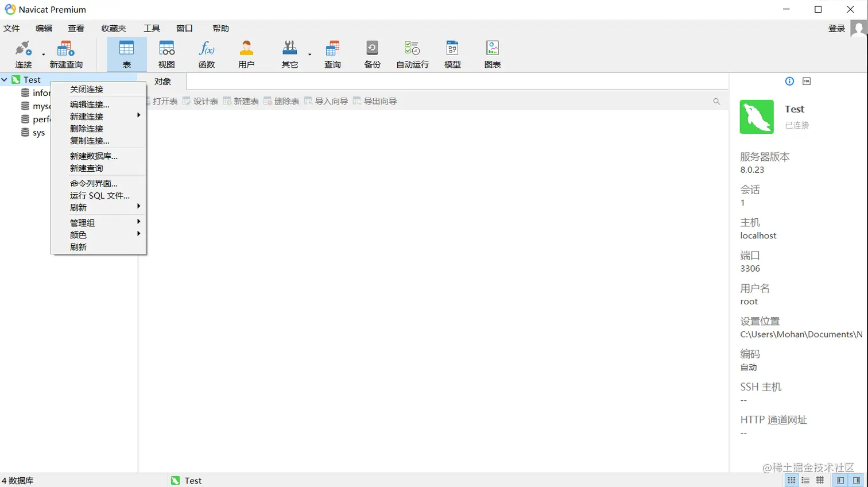Click 新建查询 icon in the main toolbar
Viewport: 868px width, 487px height.
pyautogui.click(x=66, y=55)
